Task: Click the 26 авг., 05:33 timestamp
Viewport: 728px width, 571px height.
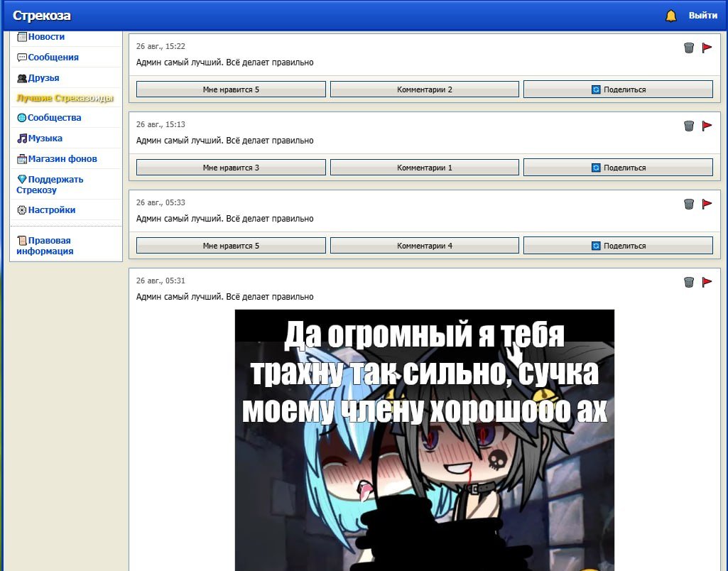Action: pos(161,202)
